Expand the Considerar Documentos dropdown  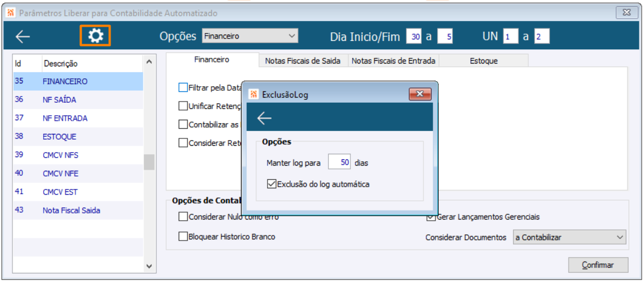tap(569, 237)
